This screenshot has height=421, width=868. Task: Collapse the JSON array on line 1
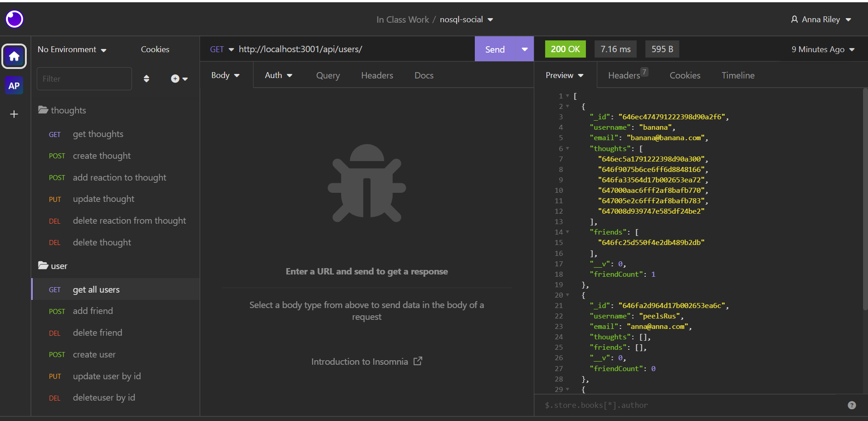tap(566, 96)
